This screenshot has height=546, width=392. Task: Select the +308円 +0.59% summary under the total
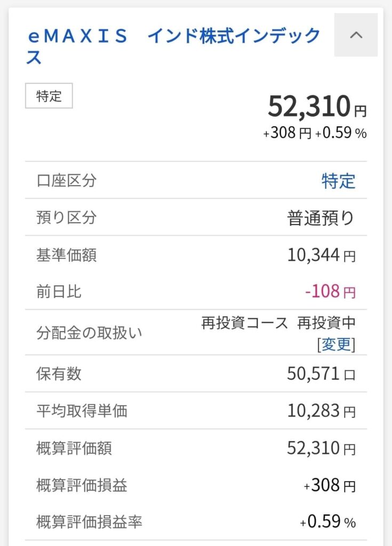click(315, 133)
